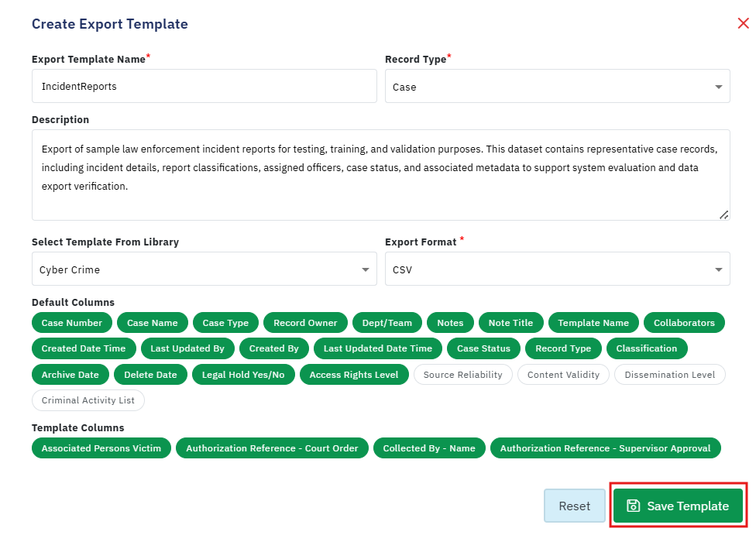Toggle the Source Reliability column chip
Screen dimensions: 756x542
(x=463, y=374)
